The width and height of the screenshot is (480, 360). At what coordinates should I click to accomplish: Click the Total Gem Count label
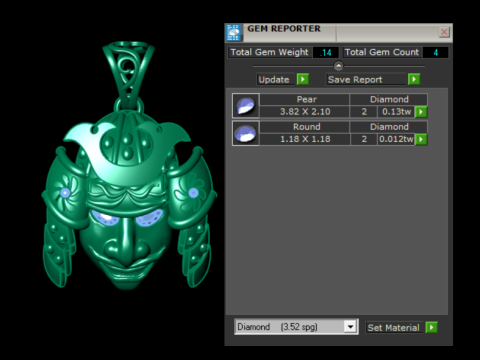[x=382, y=52]
